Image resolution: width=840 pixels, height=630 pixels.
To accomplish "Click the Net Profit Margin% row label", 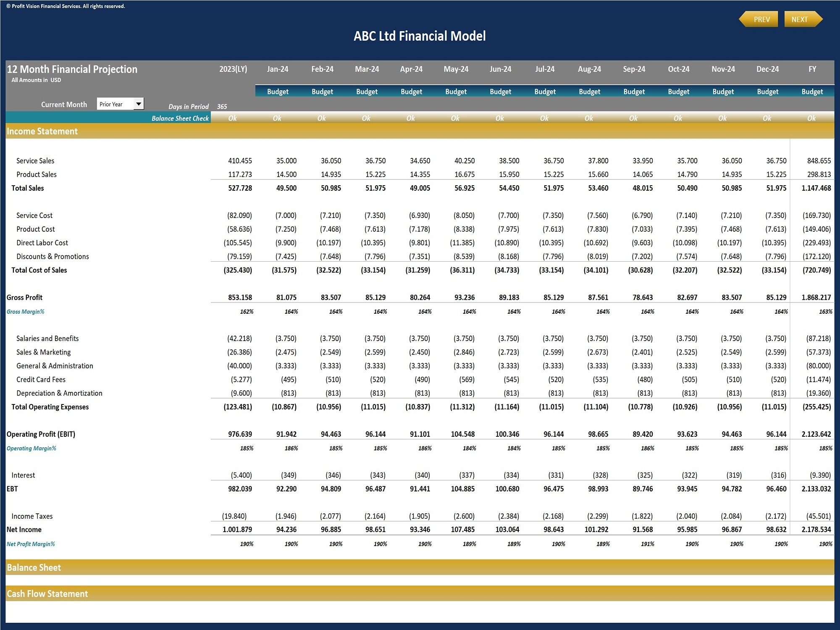I will tap(31, 544).
